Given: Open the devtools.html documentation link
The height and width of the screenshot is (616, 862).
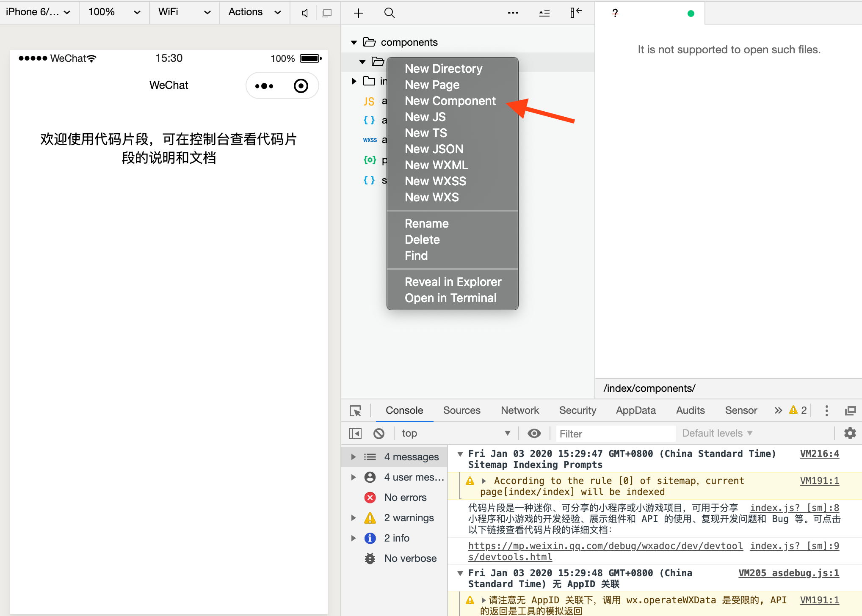Looking at the screenshot, I should click(605, 546).
